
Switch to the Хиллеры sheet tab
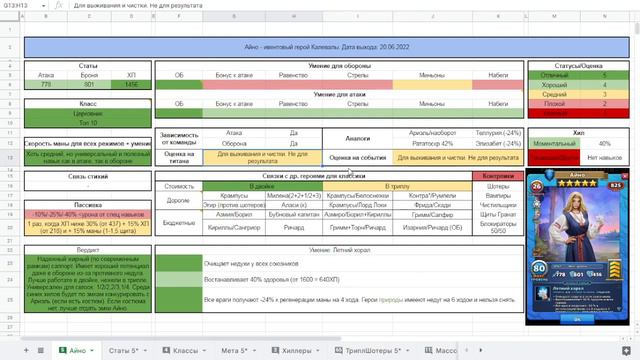297,350
